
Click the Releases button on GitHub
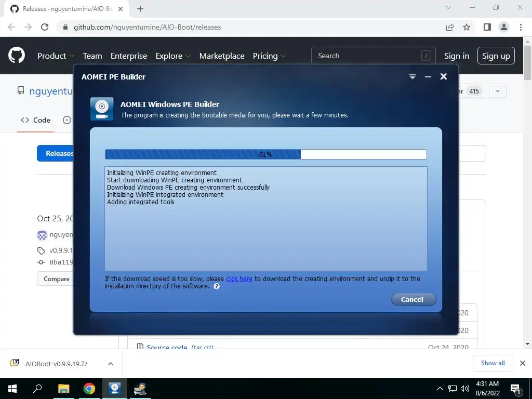tap(55, 153)
